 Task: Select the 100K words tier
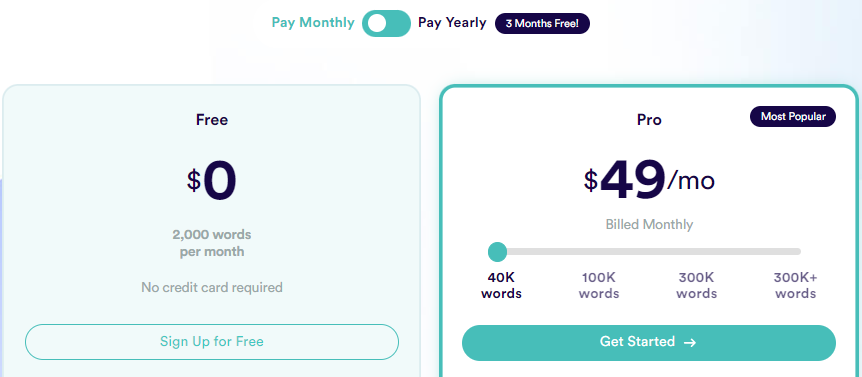click(x=599, y=285)
